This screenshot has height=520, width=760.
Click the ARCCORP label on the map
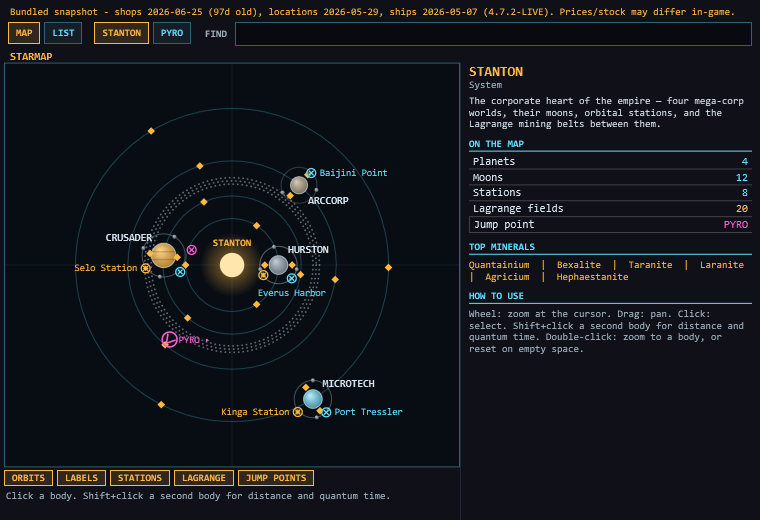[328, 201]
